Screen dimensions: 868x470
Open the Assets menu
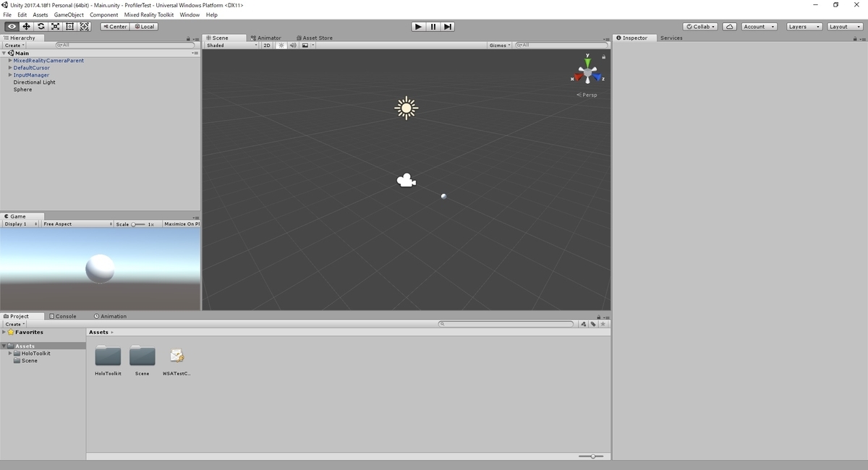[41, 14]
